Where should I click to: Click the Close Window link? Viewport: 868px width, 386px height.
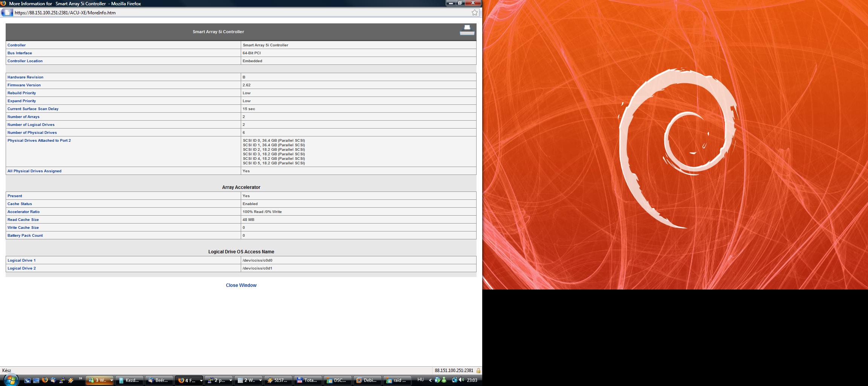(x=241, y=285)
